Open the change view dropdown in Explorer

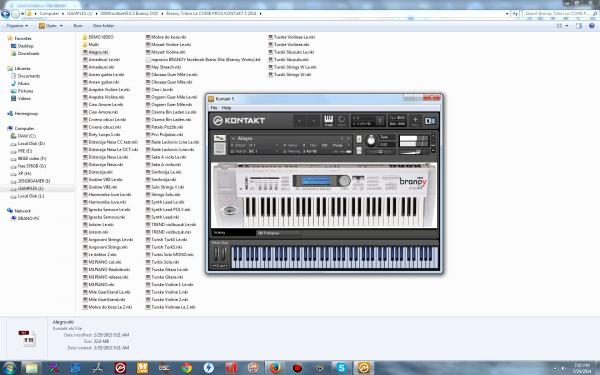pyautogui.click(x=567, y=26)
